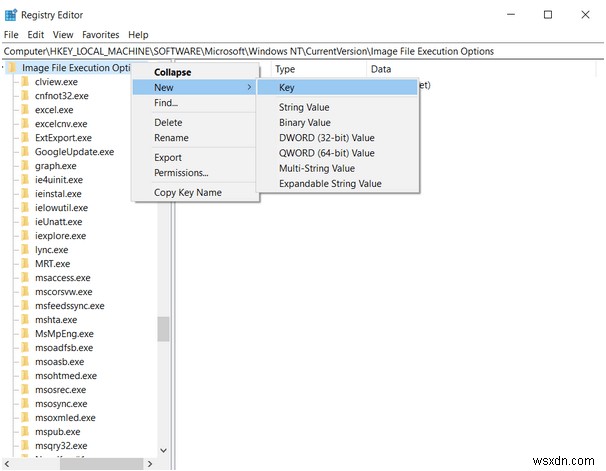This screenshot has width=606, height=471.
Task: Select the msosrec.exe key
Action: point(60,389)
